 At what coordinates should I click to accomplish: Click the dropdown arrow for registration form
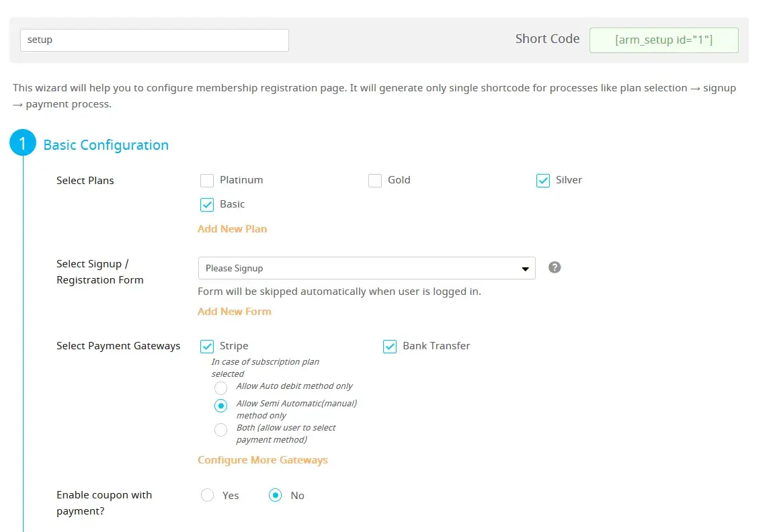pos(525,269)
